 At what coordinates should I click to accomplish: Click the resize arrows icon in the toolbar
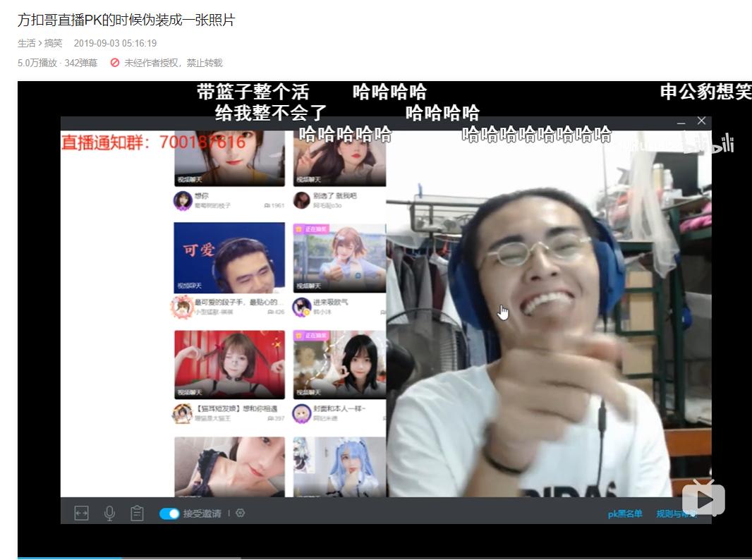click(x=82, y=513)
